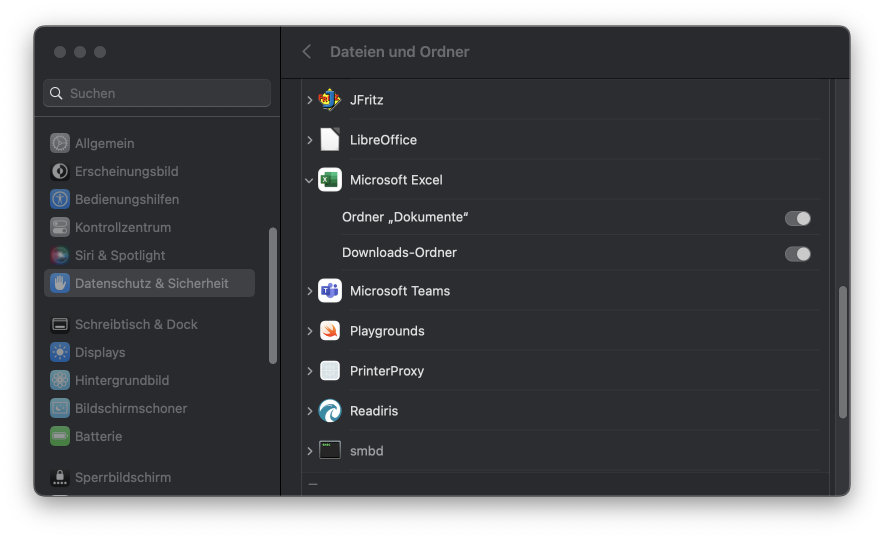Click the JFritz app icon
This screenshot has width=884, height=538.
pos(330,100)
